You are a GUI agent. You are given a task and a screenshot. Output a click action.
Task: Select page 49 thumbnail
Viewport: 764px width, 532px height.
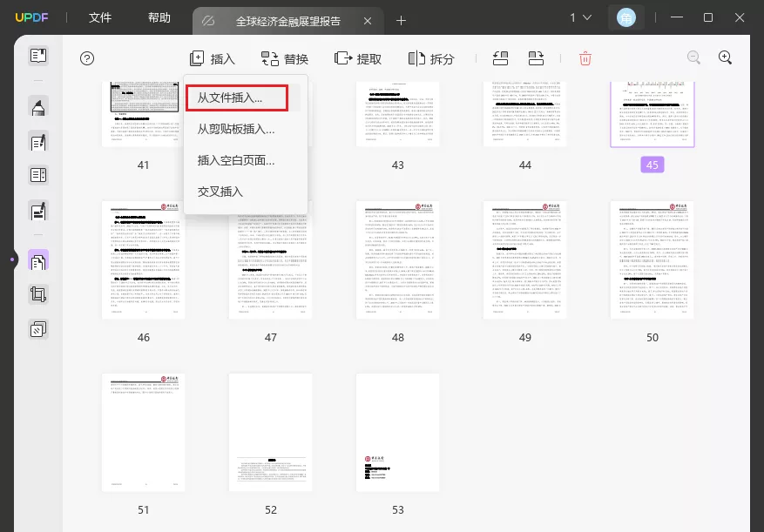coord(524,260)
